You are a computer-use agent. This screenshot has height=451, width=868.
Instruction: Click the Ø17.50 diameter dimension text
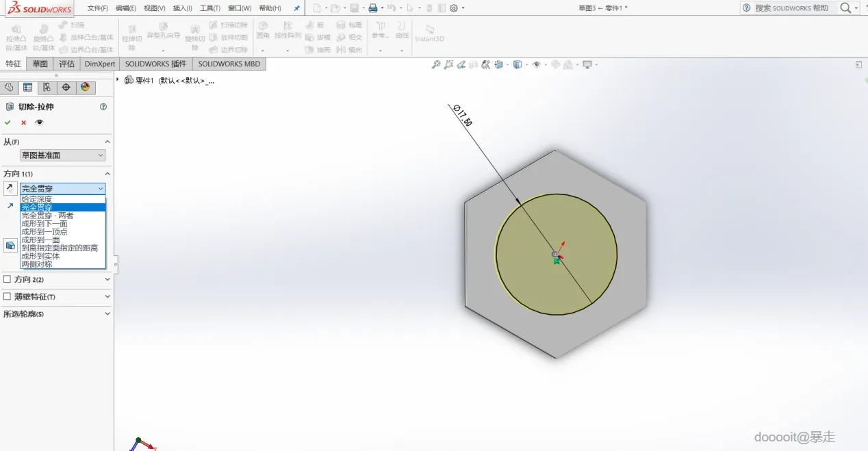463,115
